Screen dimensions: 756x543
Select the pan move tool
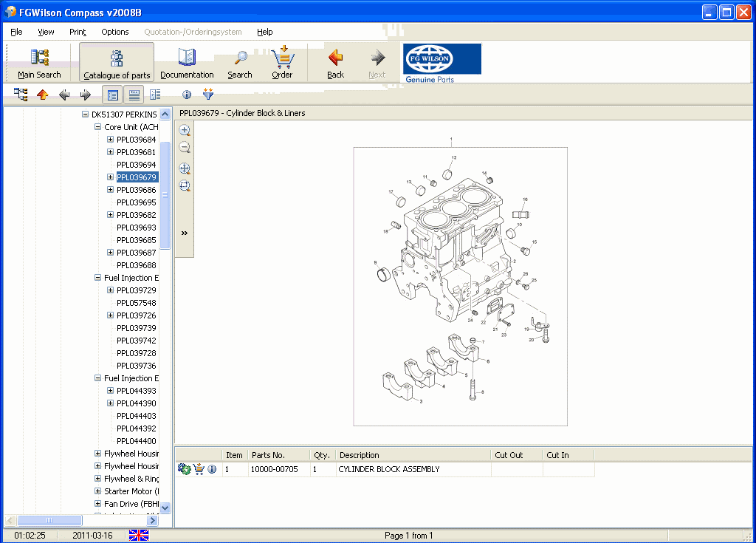point(185,168)
